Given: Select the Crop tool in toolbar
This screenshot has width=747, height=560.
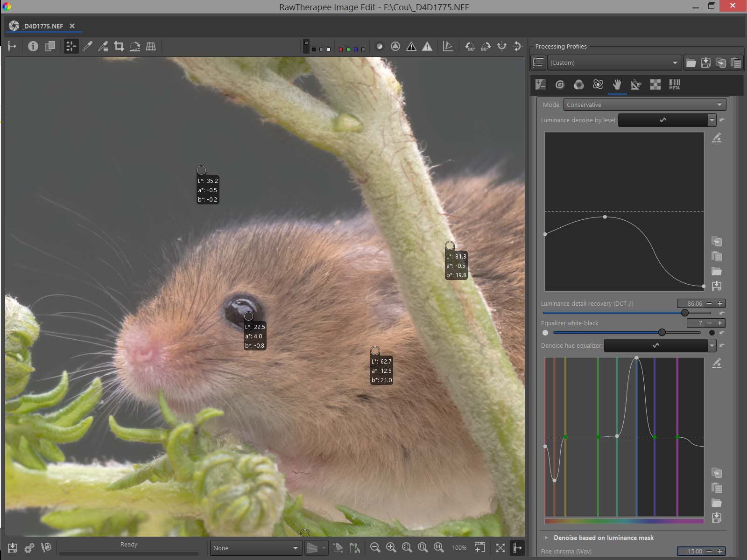Looking at the screenshot, I should [119, 46].
